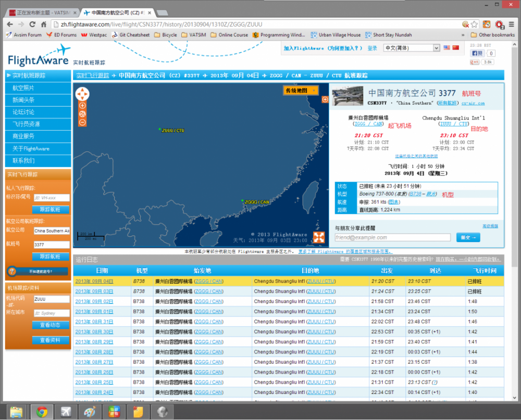Click the 跟踪航班 button under flight number 3377
Image resolution: width=521 pixels, height=420 pixels.
click(51, 257)
